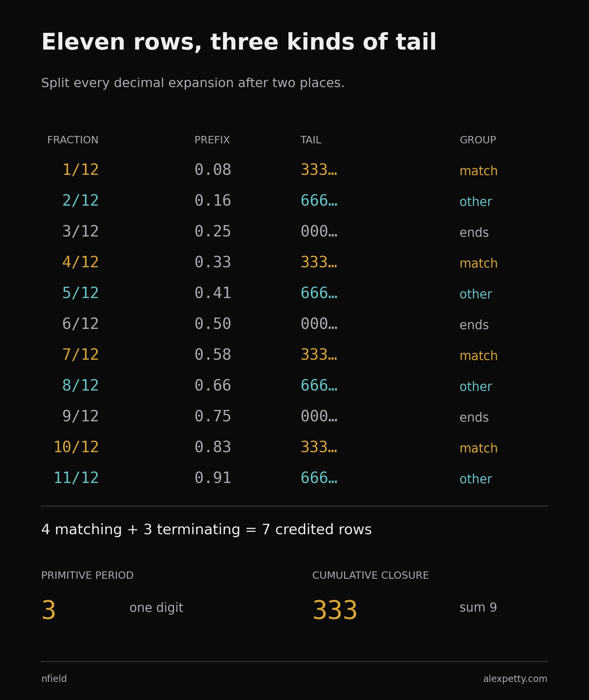Click the large primitive period digit 3
The height and width of the screenshot is (700, 589).
(49, 610)
